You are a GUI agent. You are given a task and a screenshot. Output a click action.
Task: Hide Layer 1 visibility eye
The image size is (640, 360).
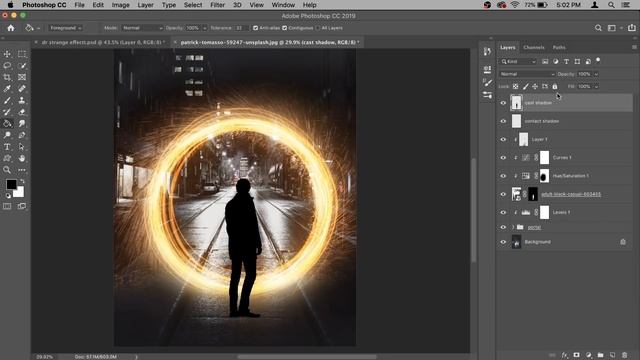pos(503,140)
